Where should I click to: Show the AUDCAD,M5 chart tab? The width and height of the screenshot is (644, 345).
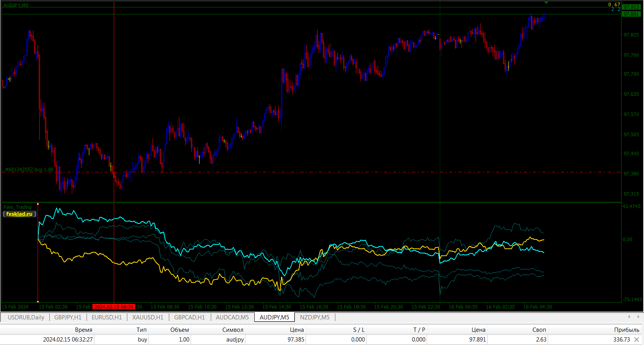(232, 317)
